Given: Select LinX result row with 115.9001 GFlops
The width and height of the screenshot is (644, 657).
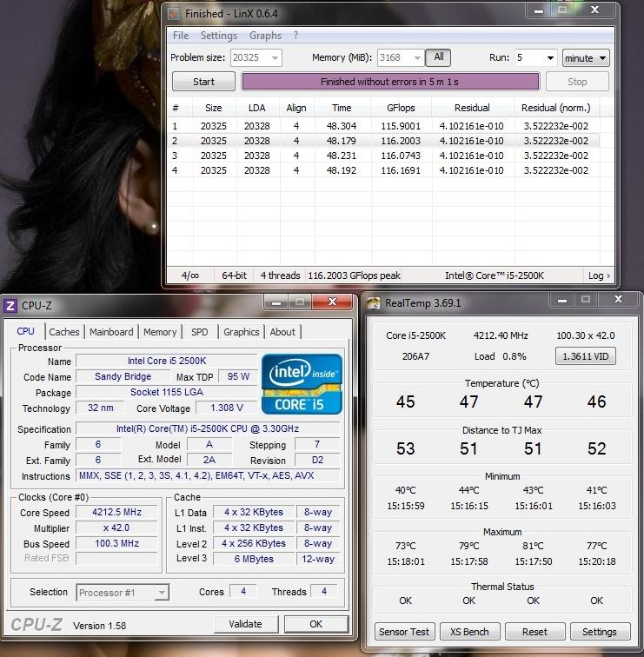Looking at the screenshot, I should [x=383, y=126].
